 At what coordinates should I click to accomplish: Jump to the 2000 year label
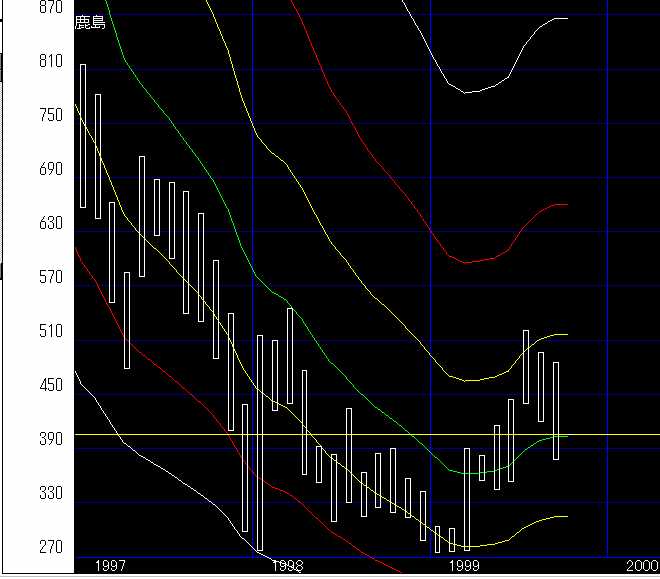(x=641, y=566)
